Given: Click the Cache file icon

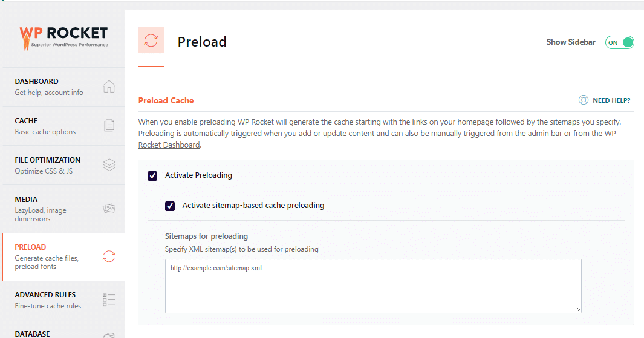Looking at the screenshot, I should [109, 126].
